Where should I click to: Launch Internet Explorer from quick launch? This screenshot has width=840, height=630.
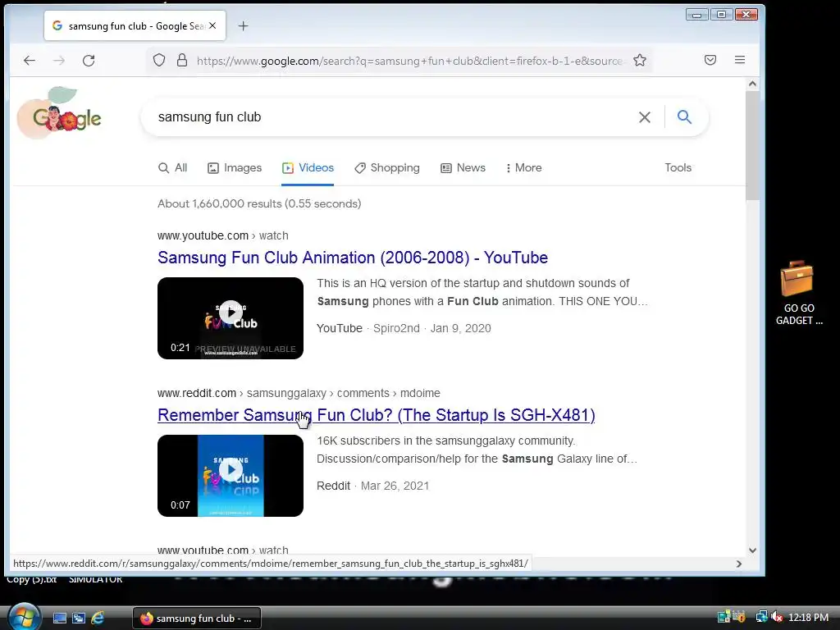coord(98,619)
